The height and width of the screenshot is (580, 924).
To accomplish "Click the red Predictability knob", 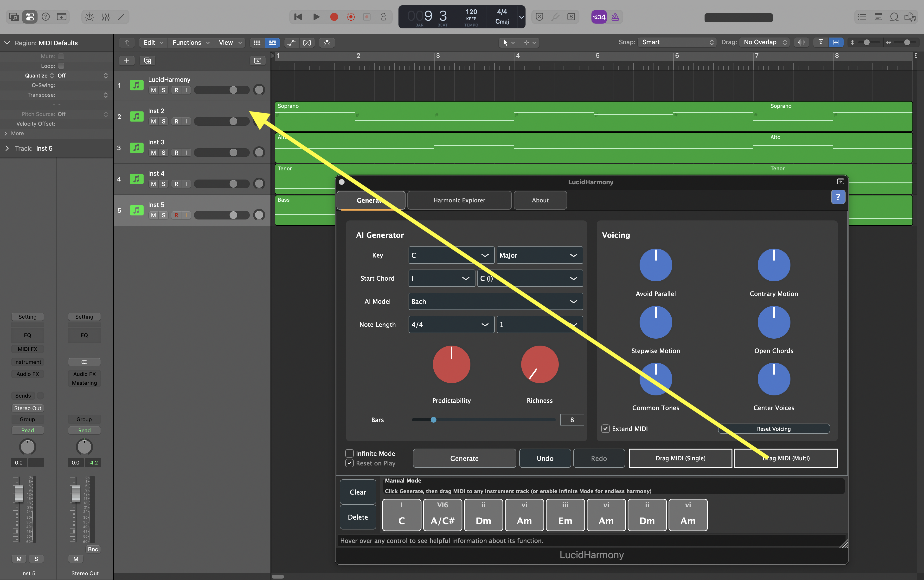I will tap(451, 364).
